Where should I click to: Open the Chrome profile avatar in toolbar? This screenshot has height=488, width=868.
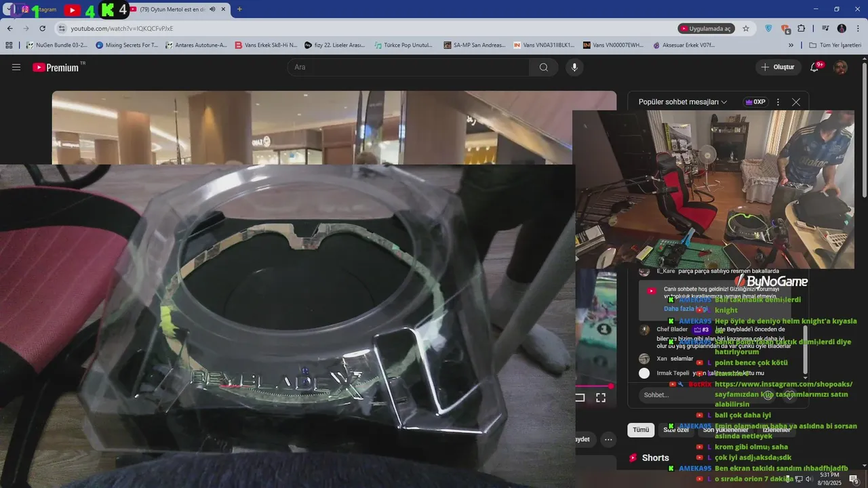pos(842,28)
